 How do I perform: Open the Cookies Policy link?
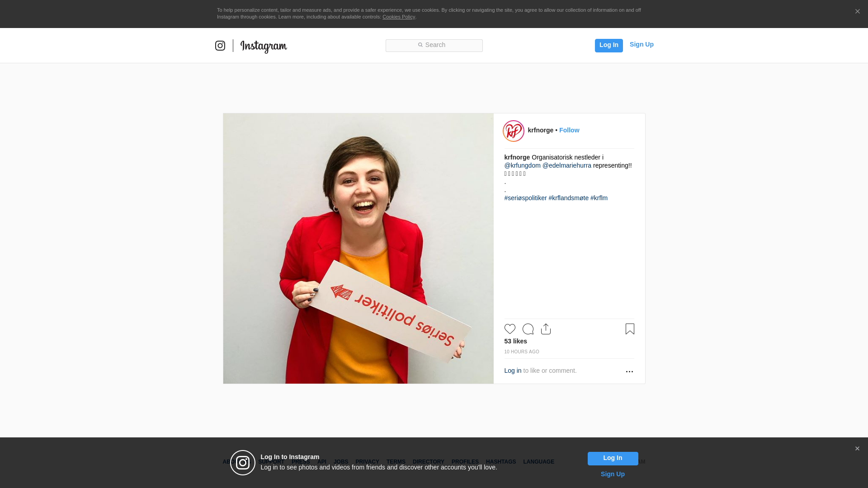pyautogui.click(x=399, y=17)
